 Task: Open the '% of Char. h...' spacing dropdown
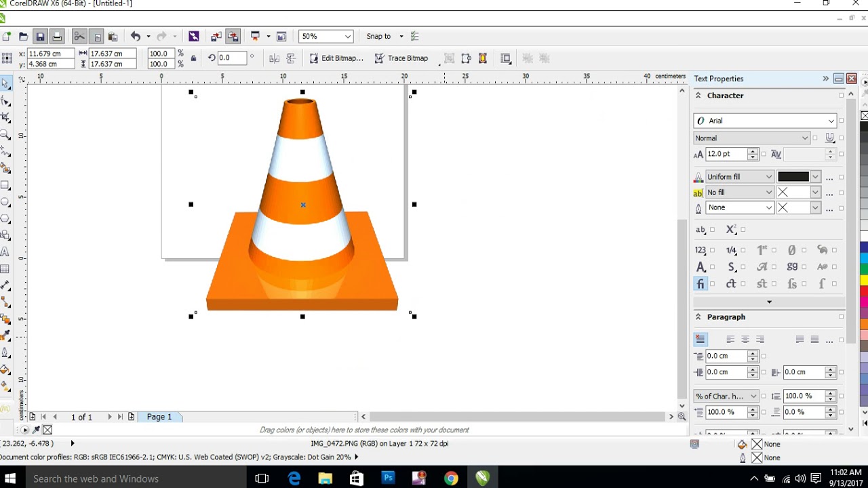point(753,396)
